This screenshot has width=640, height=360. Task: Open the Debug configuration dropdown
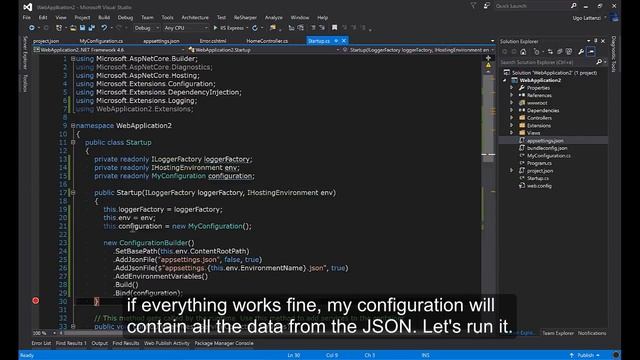click(146, 28)
